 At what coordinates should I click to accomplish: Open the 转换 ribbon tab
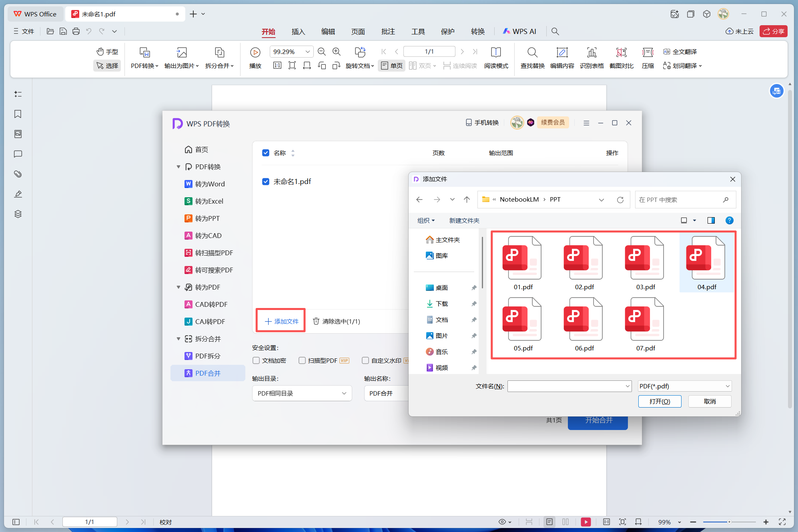click(477, 31)
